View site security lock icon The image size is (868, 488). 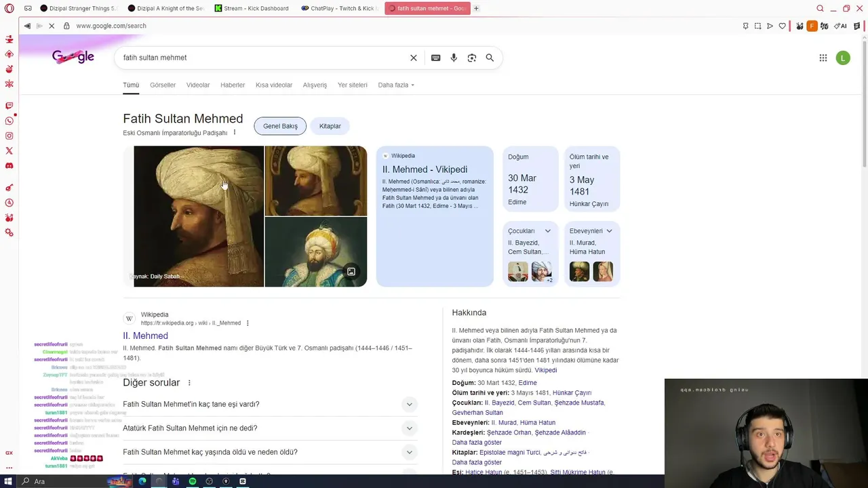(66, 26)
